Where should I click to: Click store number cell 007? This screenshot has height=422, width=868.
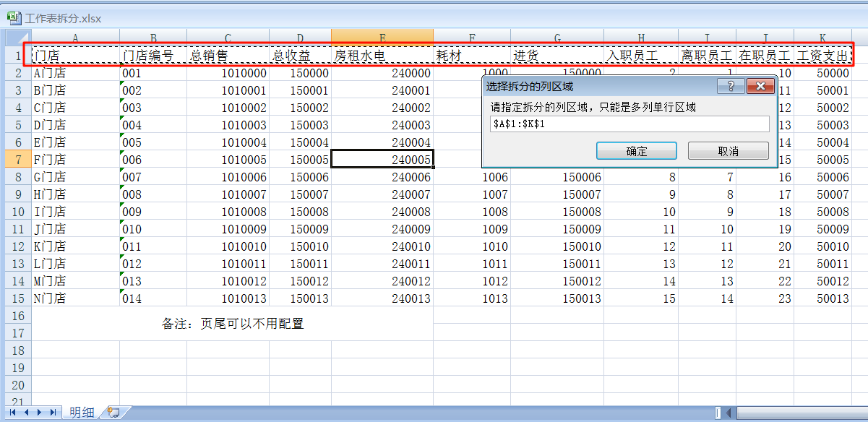coord(153,177)
